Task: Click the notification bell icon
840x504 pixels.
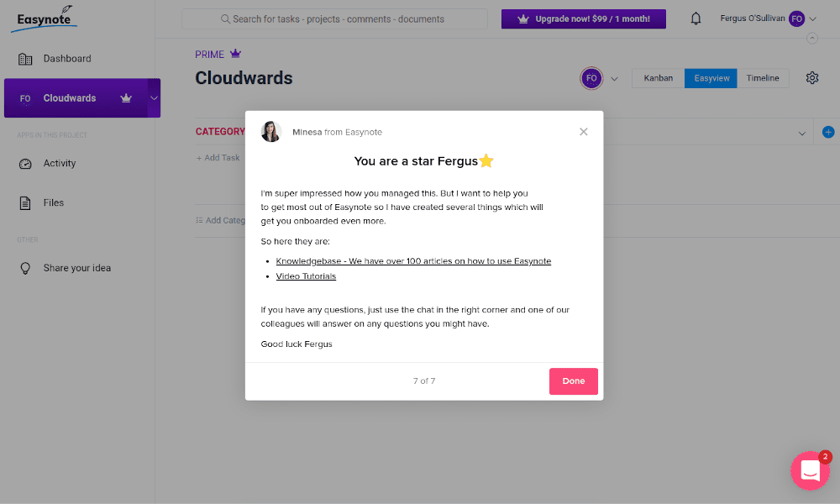Action: pos(696,19)
